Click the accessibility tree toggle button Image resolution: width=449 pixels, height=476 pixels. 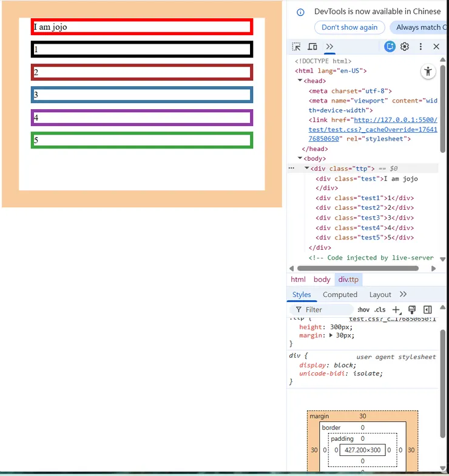point(428,72)
